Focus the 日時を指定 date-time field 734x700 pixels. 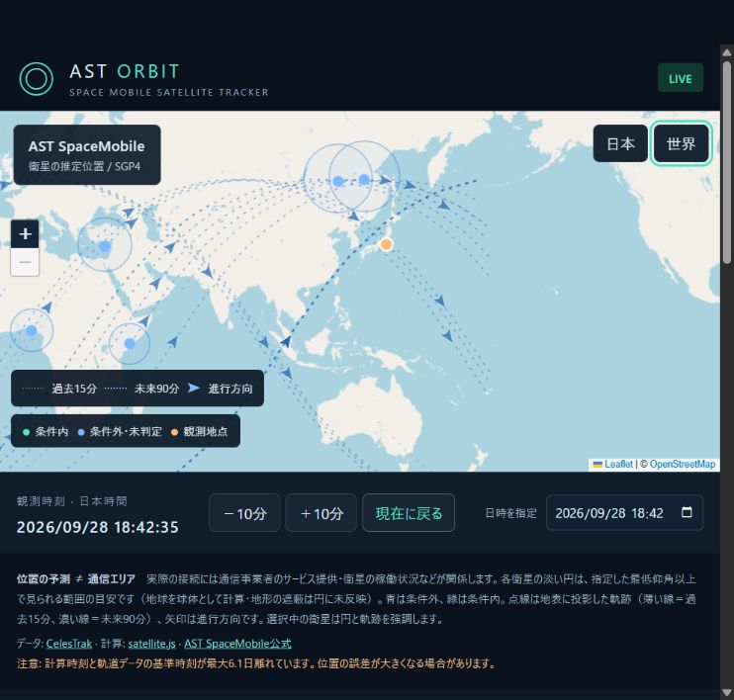[624, 513]
